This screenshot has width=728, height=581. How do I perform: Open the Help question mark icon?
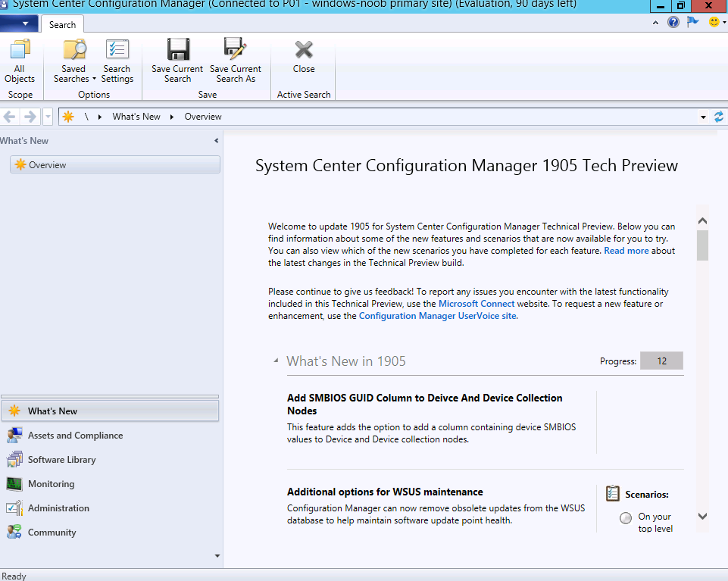(673, 22)
